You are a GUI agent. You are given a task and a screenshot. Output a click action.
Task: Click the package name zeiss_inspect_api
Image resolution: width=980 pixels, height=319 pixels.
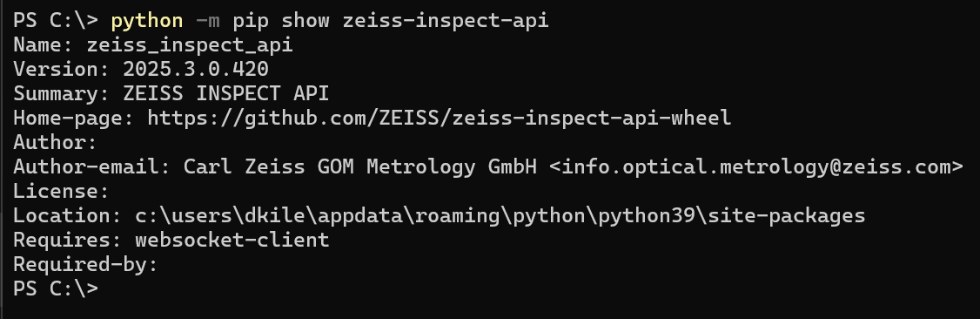pos(190,45)
